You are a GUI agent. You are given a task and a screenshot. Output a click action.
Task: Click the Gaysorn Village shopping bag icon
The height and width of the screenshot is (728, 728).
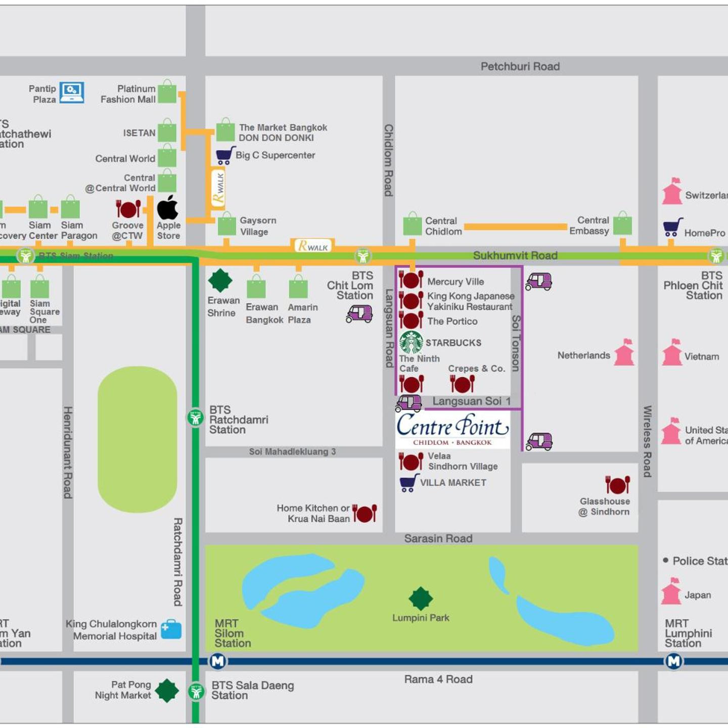tap(227, 224)
